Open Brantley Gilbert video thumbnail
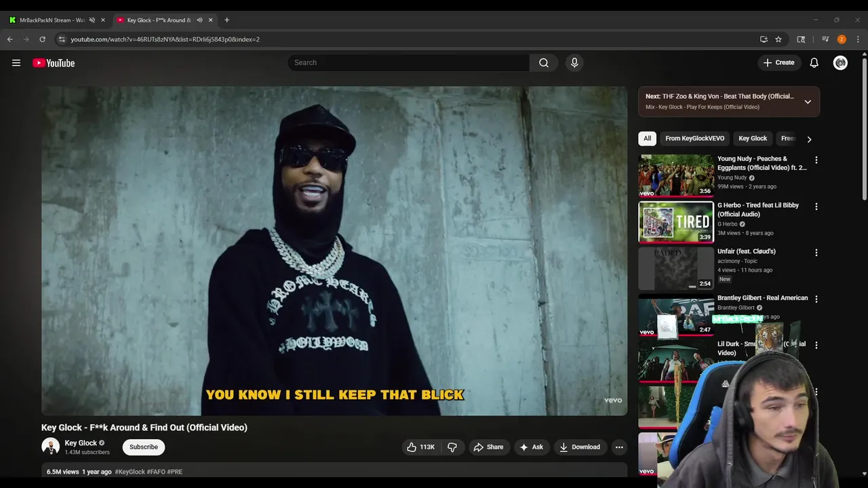This screenshot has width=868, height=488. [676, 314]
